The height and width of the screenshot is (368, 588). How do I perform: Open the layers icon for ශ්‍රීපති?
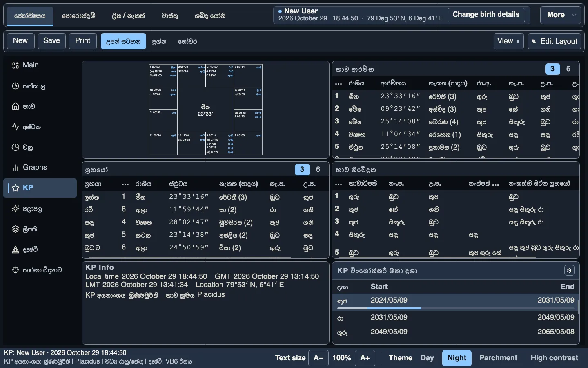click(x=16, y=229)
